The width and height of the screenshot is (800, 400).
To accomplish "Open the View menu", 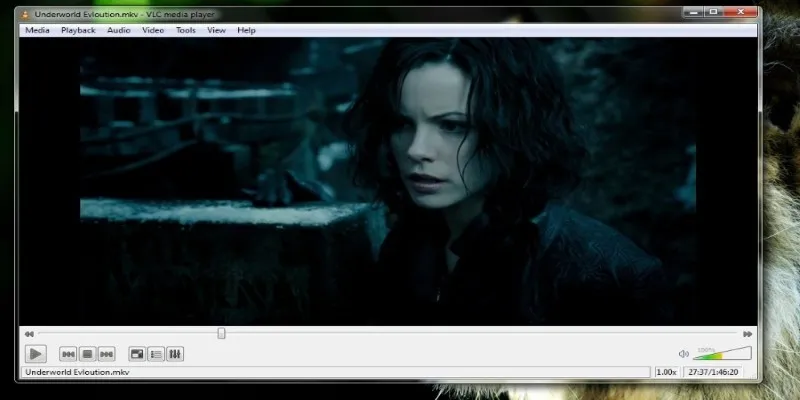I will tap(216, 30).
